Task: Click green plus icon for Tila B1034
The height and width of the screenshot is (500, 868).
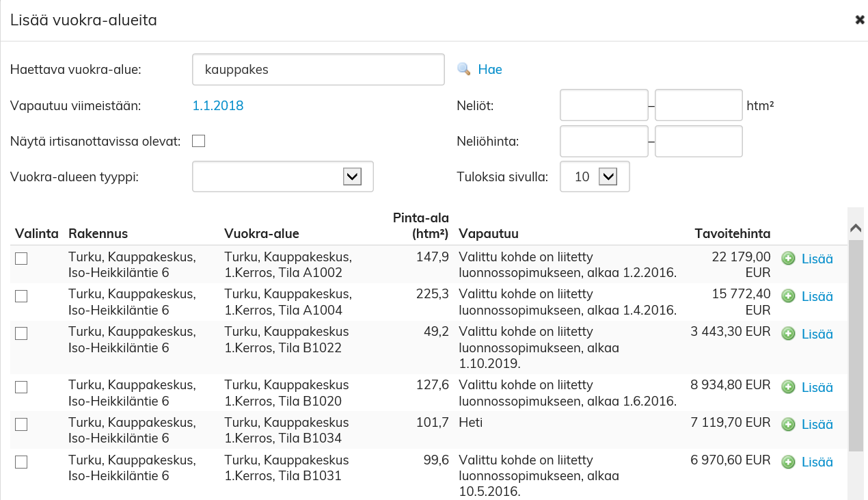Action: tap(788, 424)
